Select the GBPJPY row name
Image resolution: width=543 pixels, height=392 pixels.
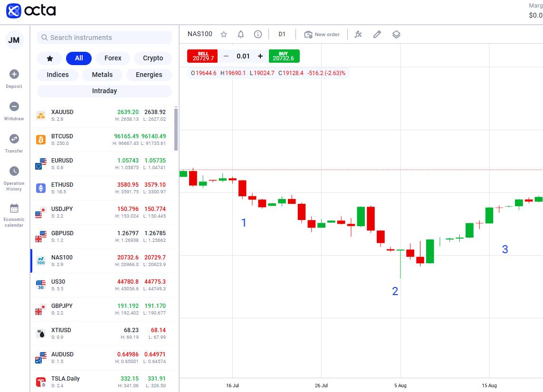(x=62, y=306)
